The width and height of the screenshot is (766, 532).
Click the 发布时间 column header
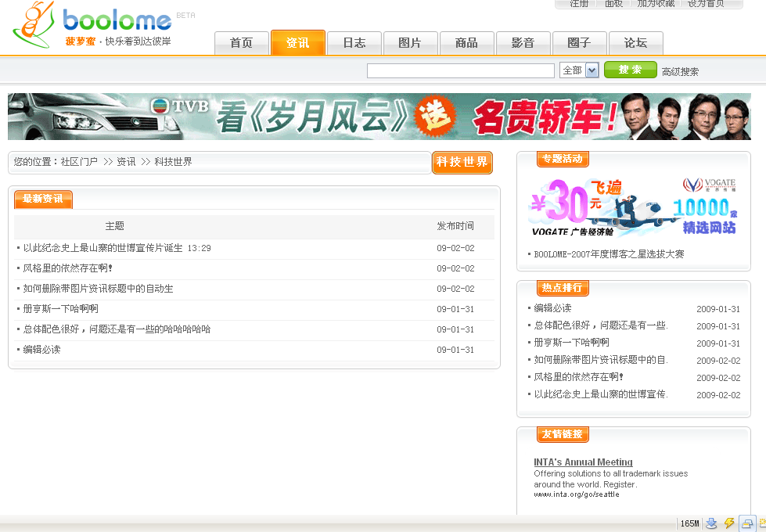[x=455, y=225]
